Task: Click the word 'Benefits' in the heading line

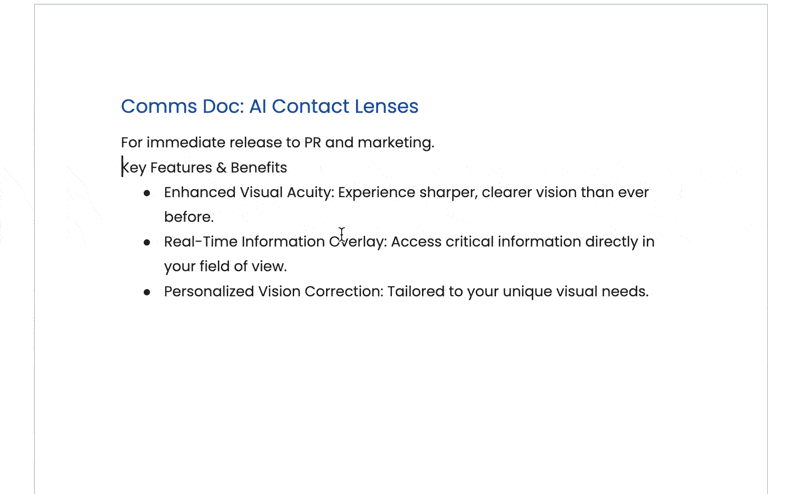Action: pos(259,167)
